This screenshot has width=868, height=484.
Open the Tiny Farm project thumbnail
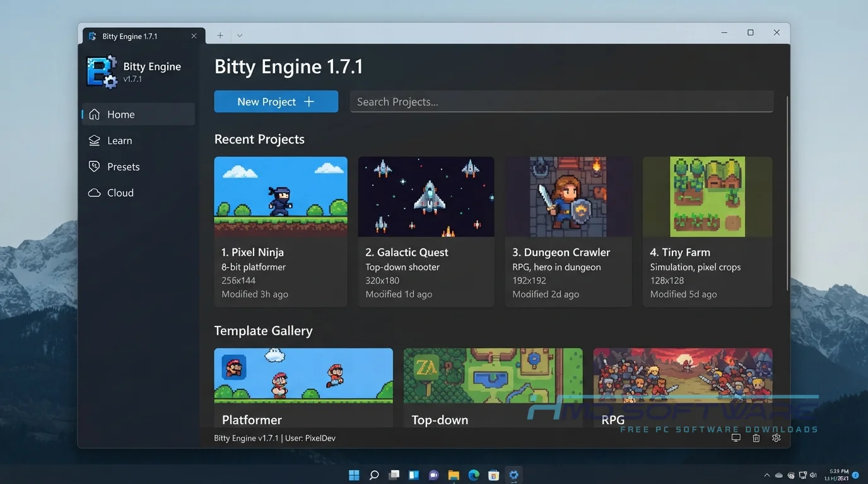pos(707,197)
